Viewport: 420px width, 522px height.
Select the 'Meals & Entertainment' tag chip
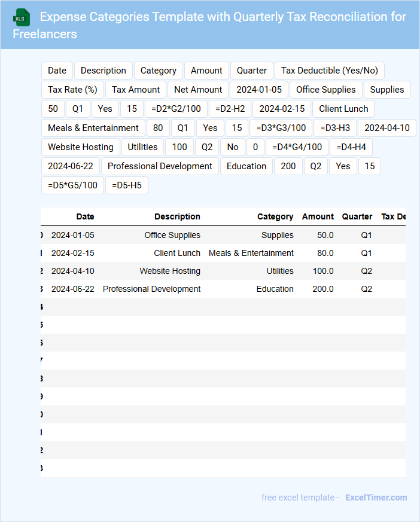[93, 128]
